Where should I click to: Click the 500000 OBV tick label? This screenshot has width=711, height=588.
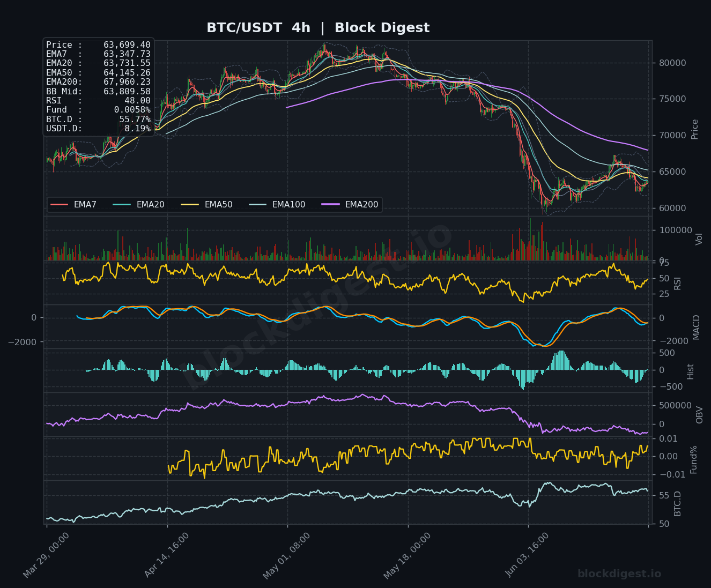[675, 405]
